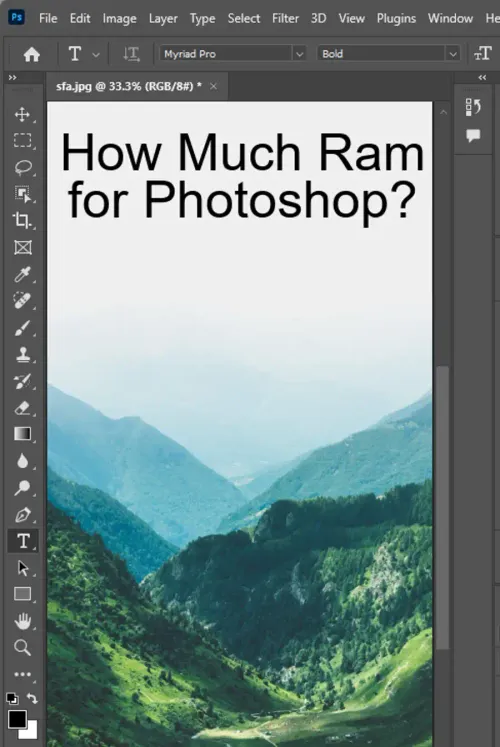Viewport: 500px width, 747px height.
Task: Select the Dodge tool
Action: pos(22,487)
